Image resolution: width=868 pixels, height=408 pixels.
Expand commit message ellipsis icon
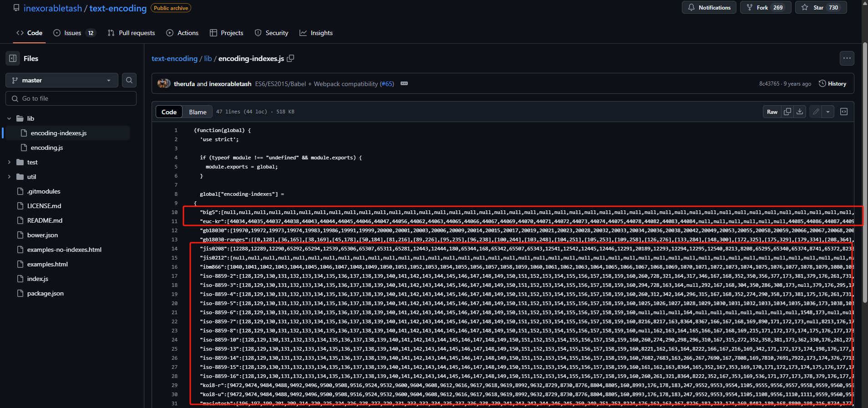pyautogui.click(x=404, y=84)
